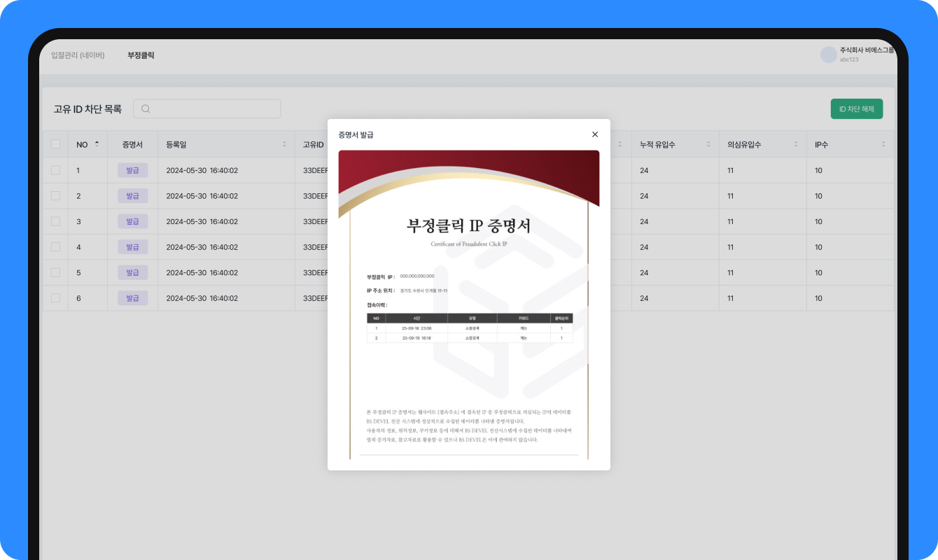Click the 발급 button on row 3

[133, 221]
